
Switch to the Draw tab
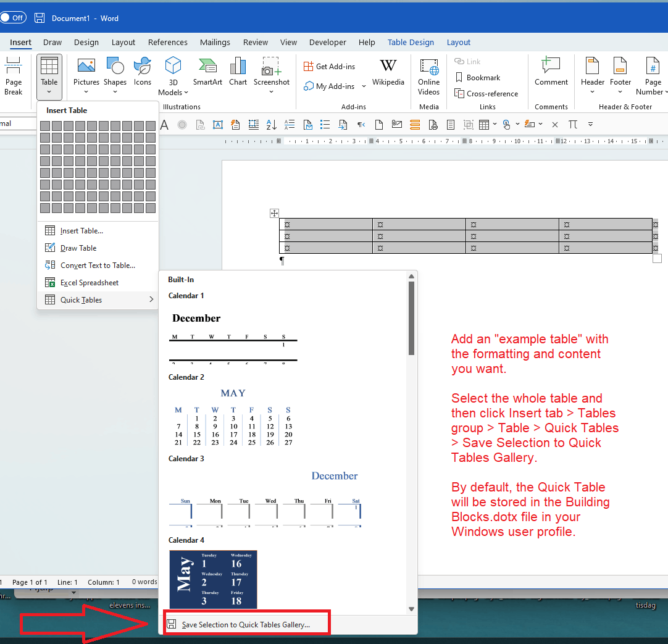click(52, 42)
